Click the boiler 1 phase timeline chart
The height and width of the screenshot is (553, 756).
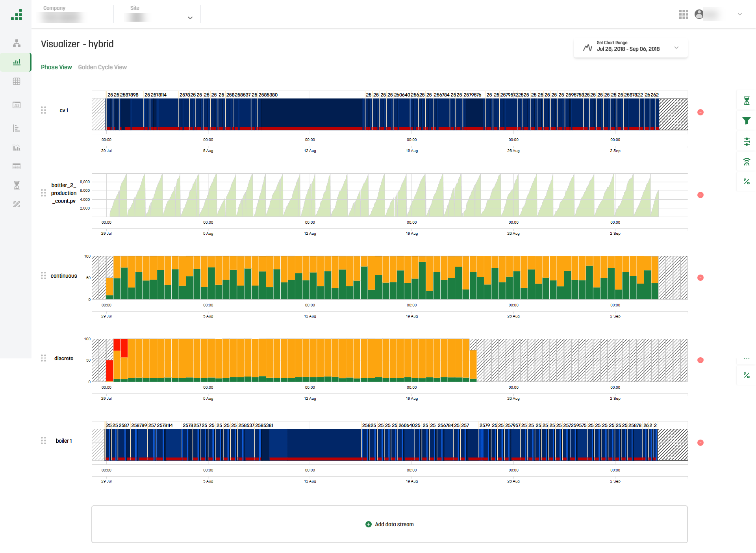[389, 443]
